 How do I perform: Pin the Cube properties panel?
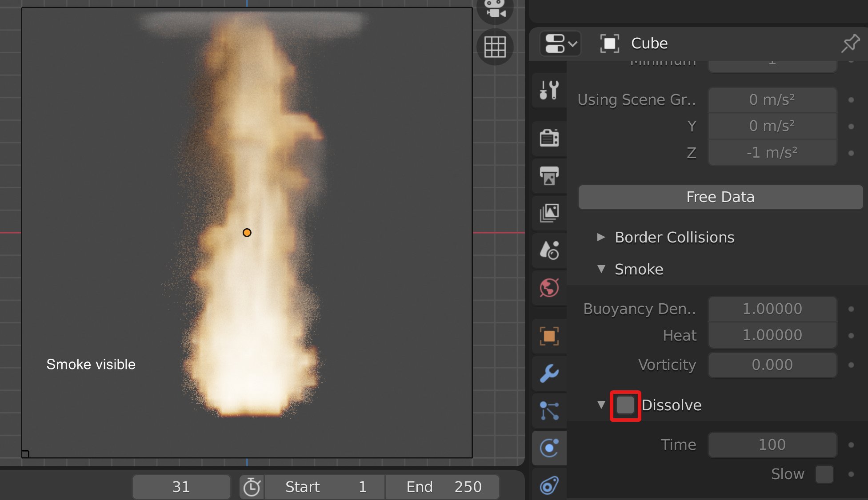tap(850, 44)
